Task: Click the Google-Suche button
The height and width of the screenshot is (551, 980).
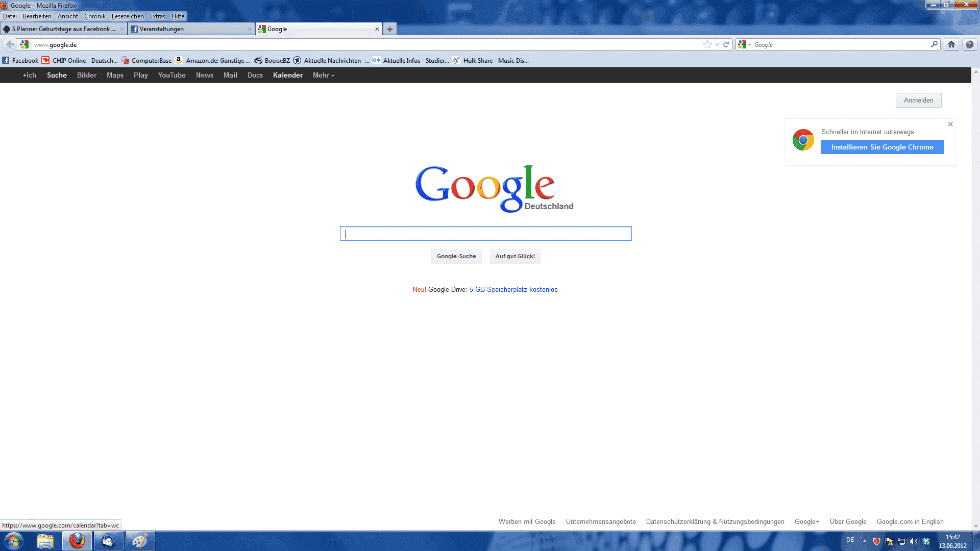Action: point(456,256)
